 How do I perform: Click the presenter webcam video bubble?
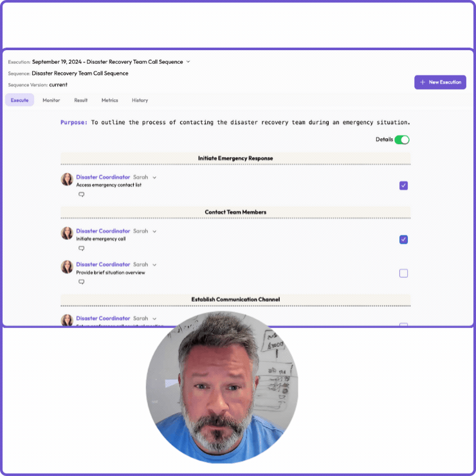pos(222,387)
